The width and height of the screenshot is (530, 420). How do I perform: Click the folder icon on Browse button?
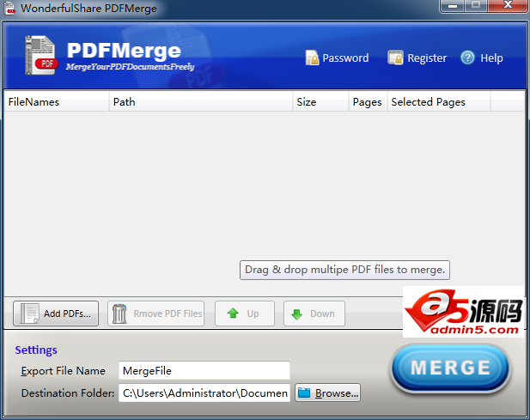click(304, 393)
